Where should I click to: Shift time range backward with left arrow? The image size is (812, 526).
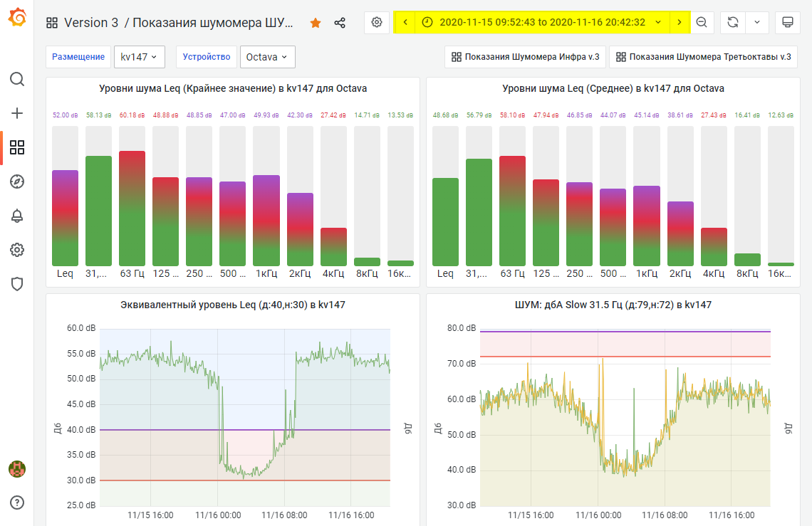[405, 23]
